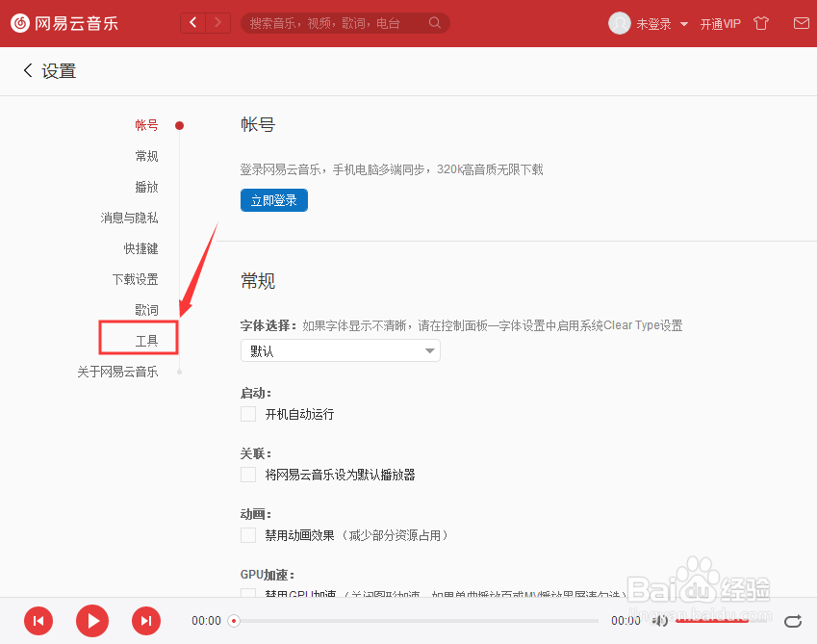817x644 pixels.
Task: Go back with the navigation back arrow
Action: [x=193, y=23]
